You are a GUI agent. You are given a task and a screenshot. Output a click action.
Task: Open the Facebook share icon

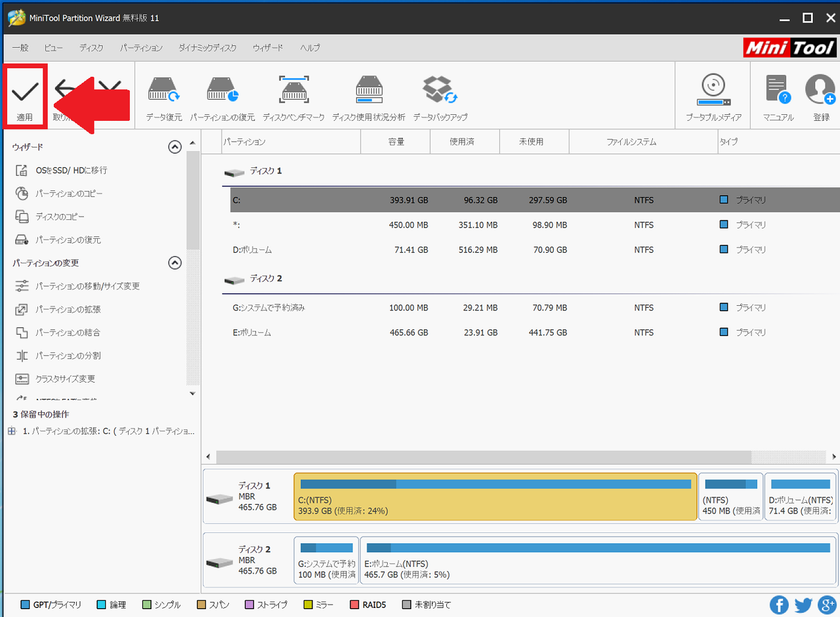[779, 605]
